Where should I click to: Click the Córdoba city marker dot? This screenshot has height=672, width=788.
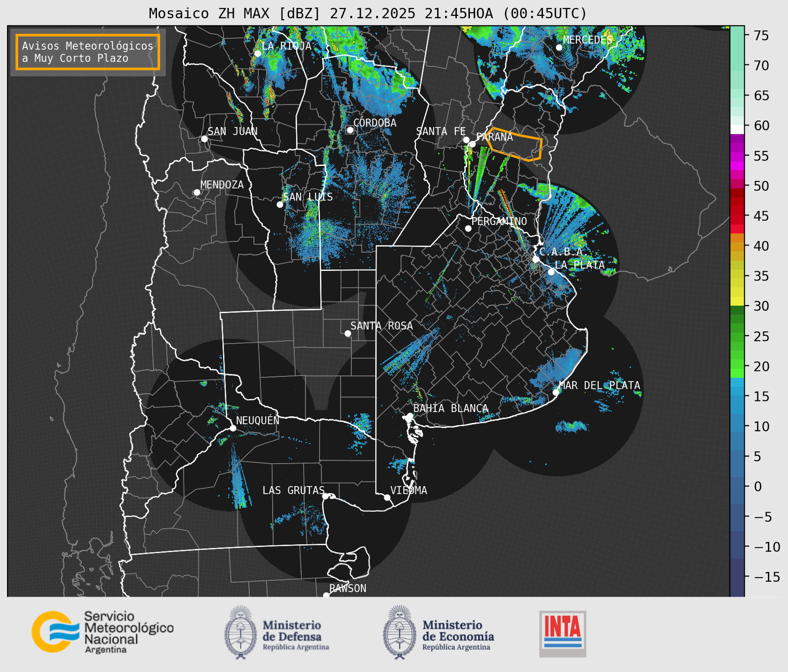(350, 130)
